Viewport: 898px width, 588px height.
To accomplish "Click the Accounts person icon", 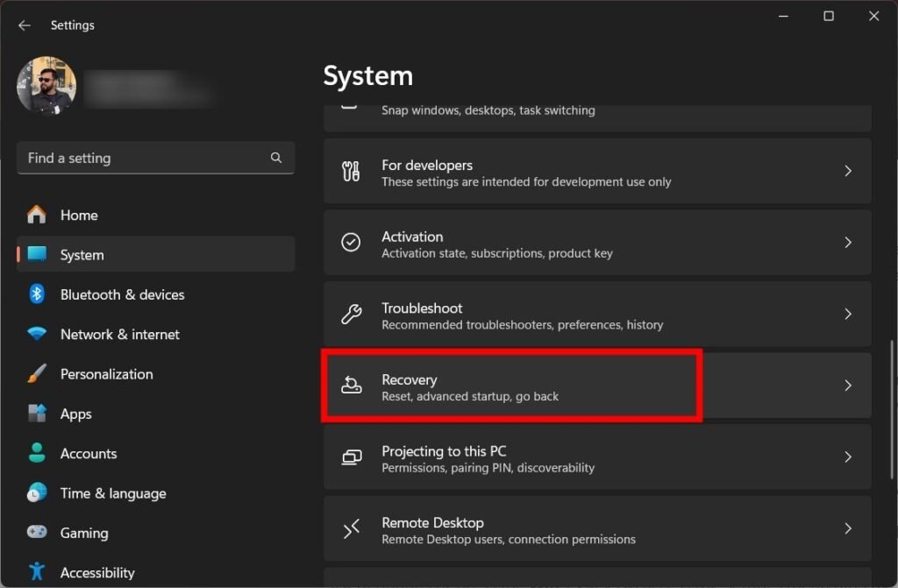I will tap(37, 453).
